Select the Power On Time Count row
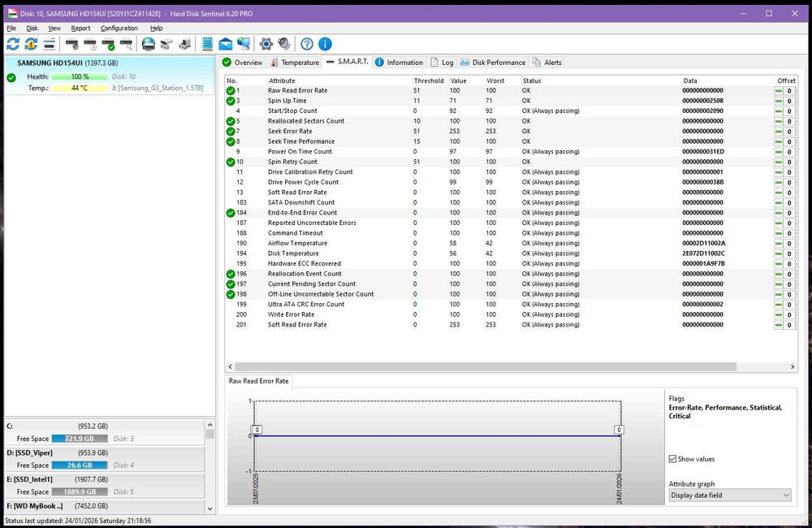 pos(511,152)
